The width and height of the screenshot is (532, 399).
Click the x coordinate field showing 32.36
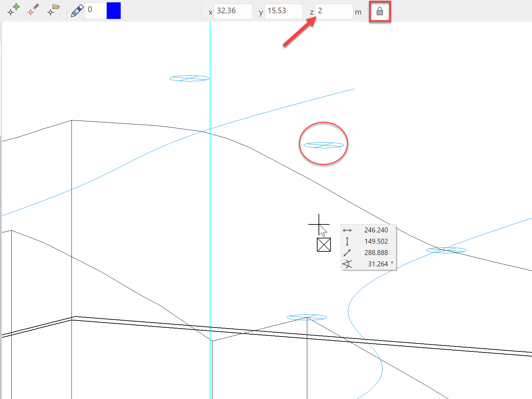click(233, 11)
